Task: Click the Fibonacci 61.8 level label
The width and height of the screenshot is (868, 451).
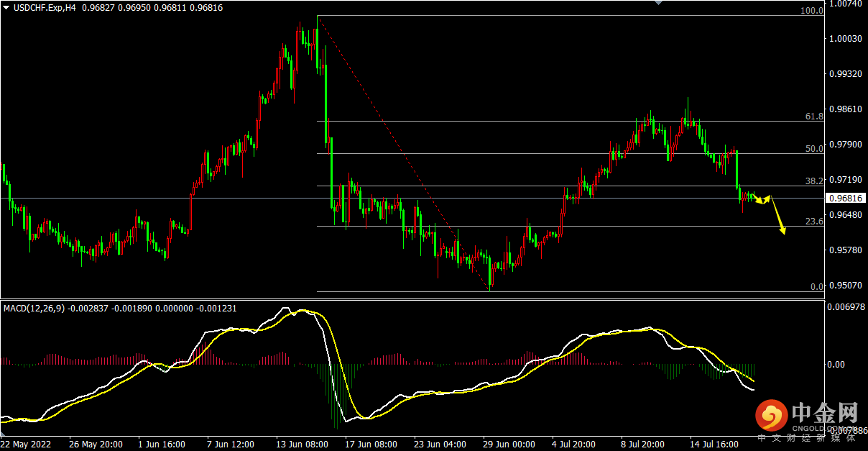Action: [814, 116]
